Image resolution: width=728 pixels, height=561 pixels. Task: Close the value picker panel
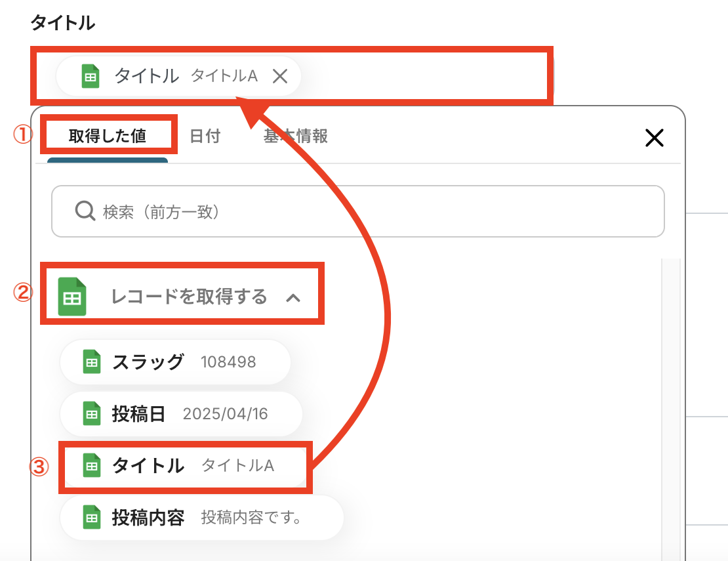655,137
